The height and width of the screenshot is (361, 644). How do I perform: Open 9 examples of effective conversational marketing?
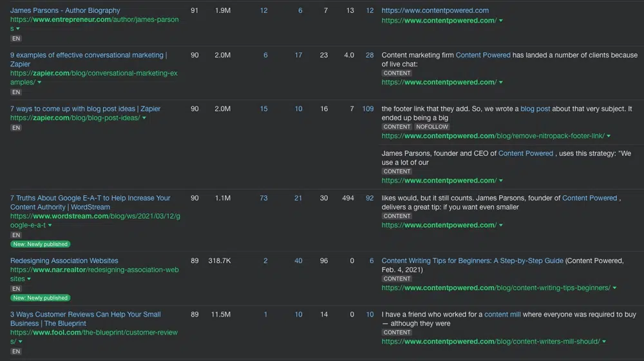(x=88, y=59)
